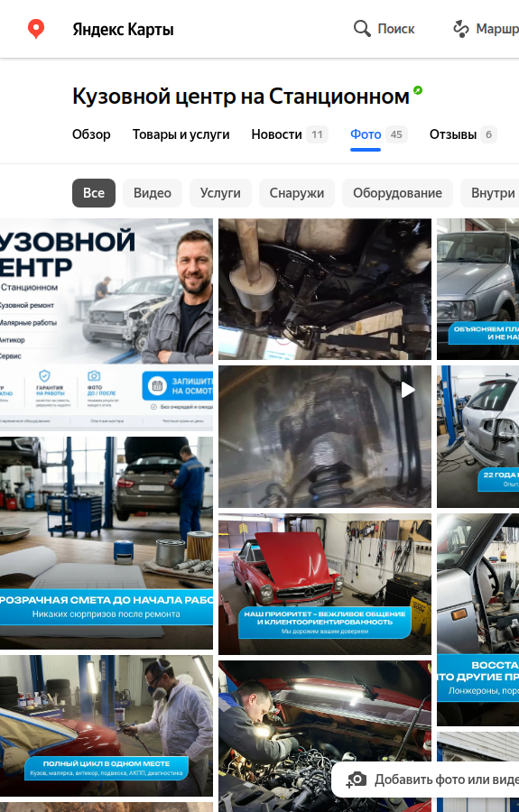This screenshot has height=812, width=519.
Task: Open the Кузовной центр banner photo
Action: (x=107, y=325)
